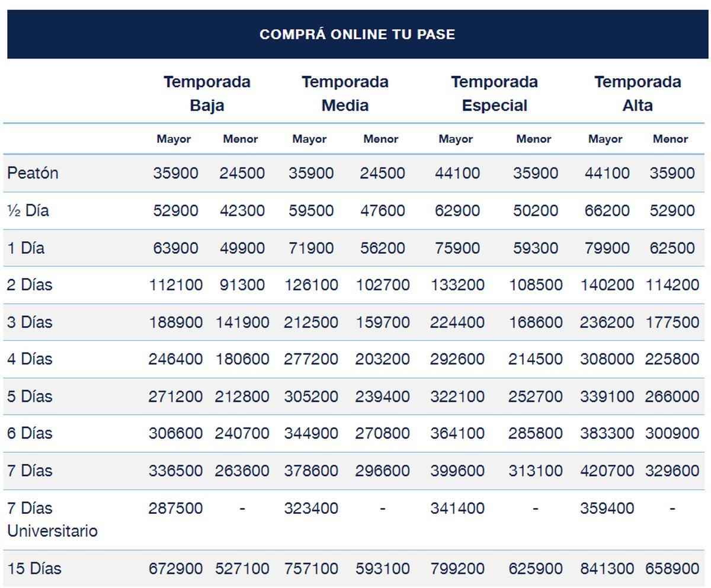Select the Temporada Baja column header

[x=207, y=94]
